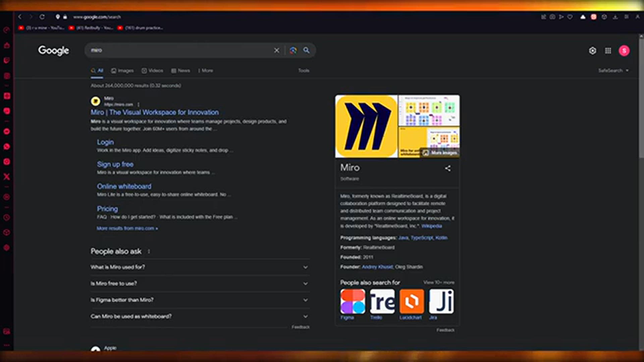Click 'More results from miro.com'
644x362 pixels.
click(x=127, y=229)
